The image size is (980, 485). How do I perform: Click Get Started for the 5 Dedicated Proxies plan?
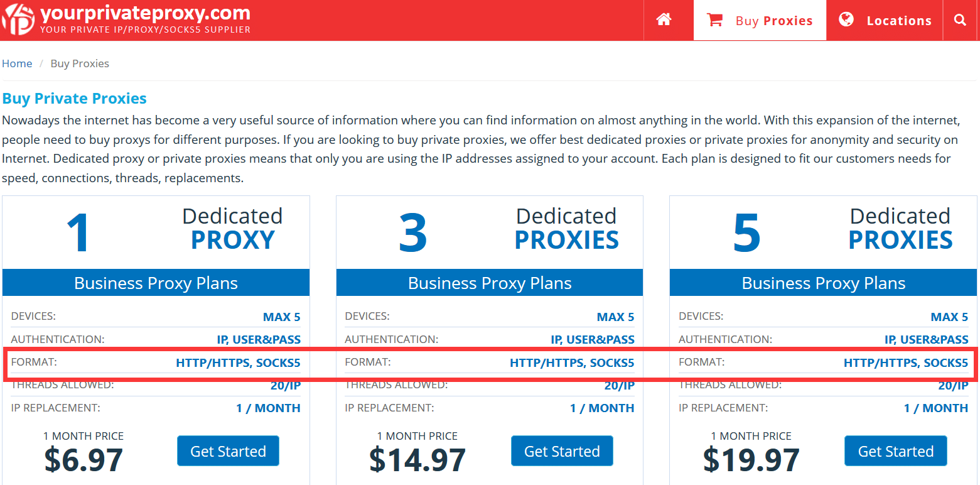point(896,450)
